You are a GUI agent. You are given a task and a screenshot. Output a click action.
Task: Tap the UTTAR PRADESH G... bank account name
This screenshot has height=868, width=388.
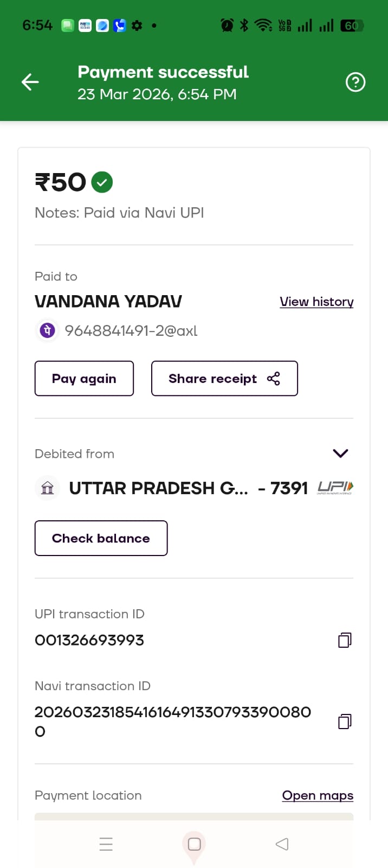coord(158,488)
